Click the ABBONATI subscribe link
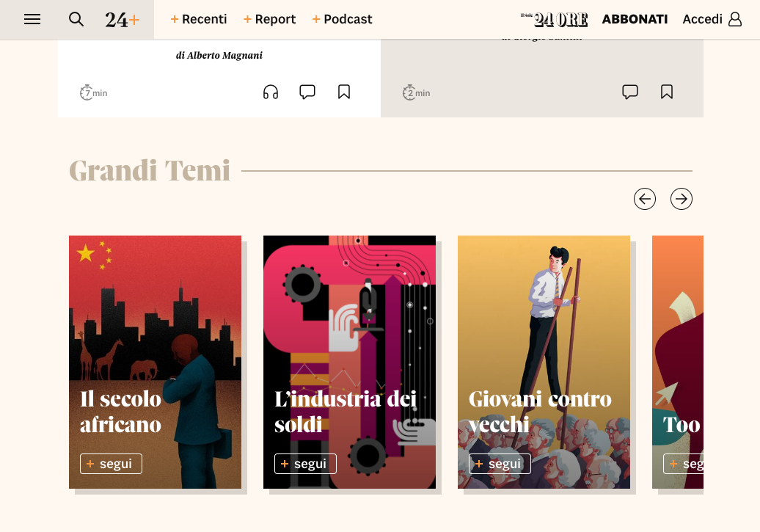 (x=635, y=20)
